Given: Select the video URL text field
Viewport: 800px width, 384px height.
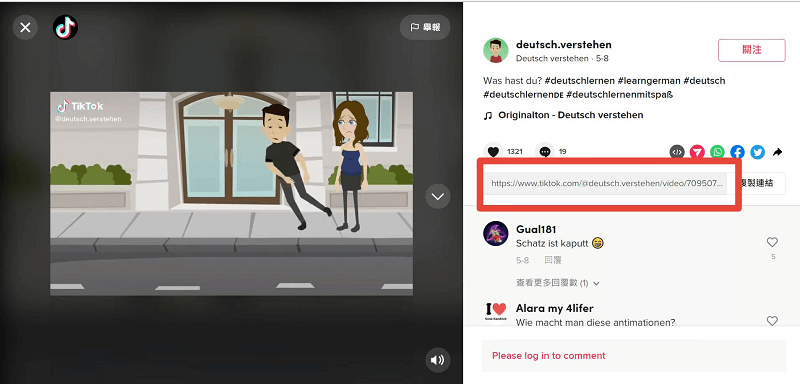Looking at the screenshot, I should point(606,184).
